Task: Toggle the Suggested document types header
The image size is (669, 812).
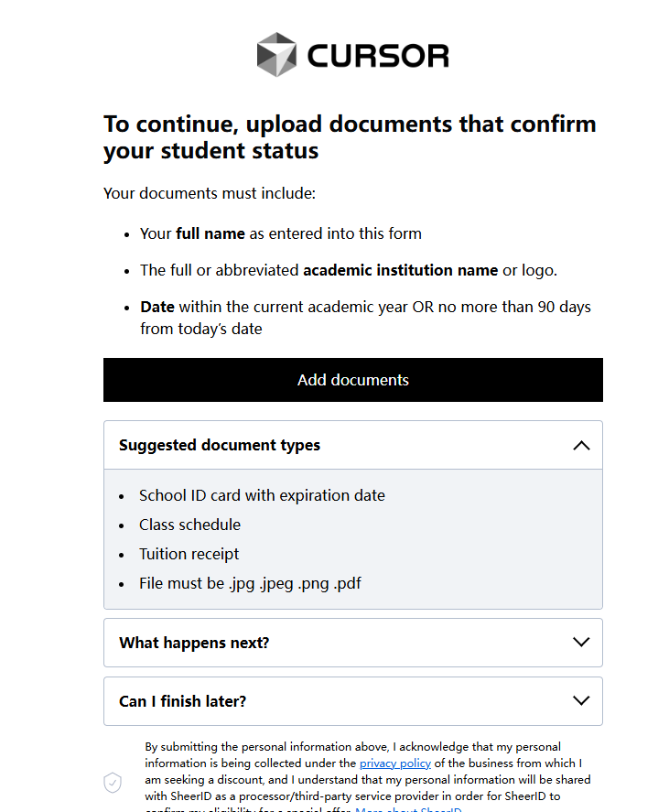Action: click(353, 445)
